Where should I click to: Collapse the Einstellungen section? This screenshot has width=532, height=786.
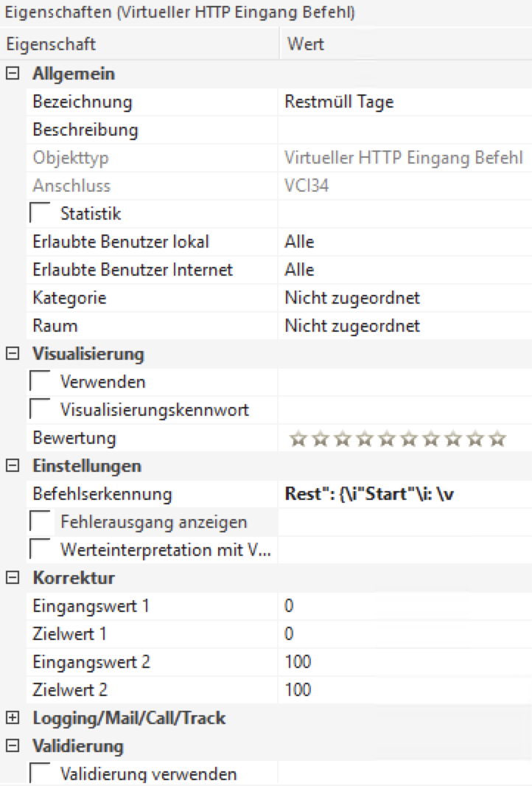coord(11,466)
